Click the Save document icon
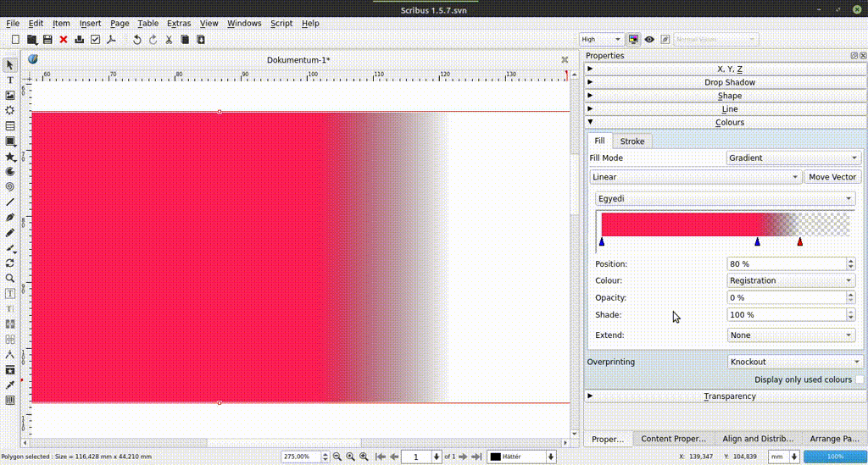 point(47,40)
